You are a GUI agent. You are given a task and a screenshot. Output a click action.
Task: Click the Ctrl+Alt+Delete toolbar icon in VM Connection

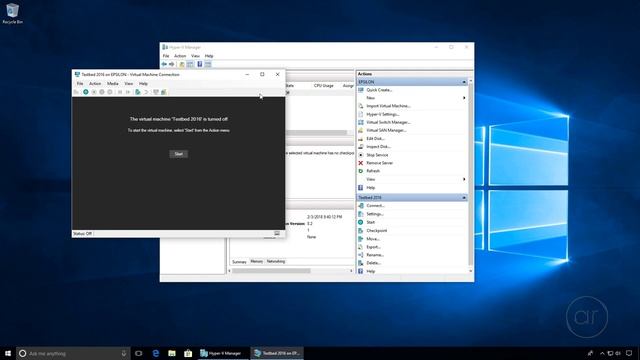(x=76, y=92)
